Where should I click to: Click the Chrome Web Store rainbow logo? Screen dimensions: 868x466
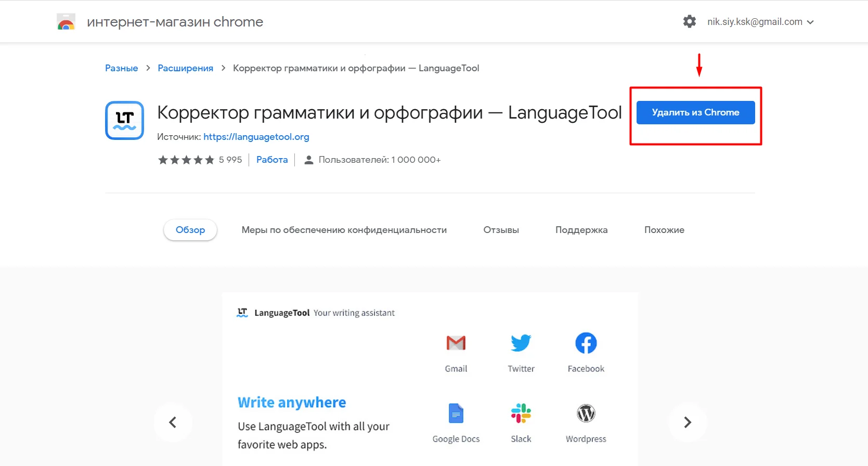66,22
